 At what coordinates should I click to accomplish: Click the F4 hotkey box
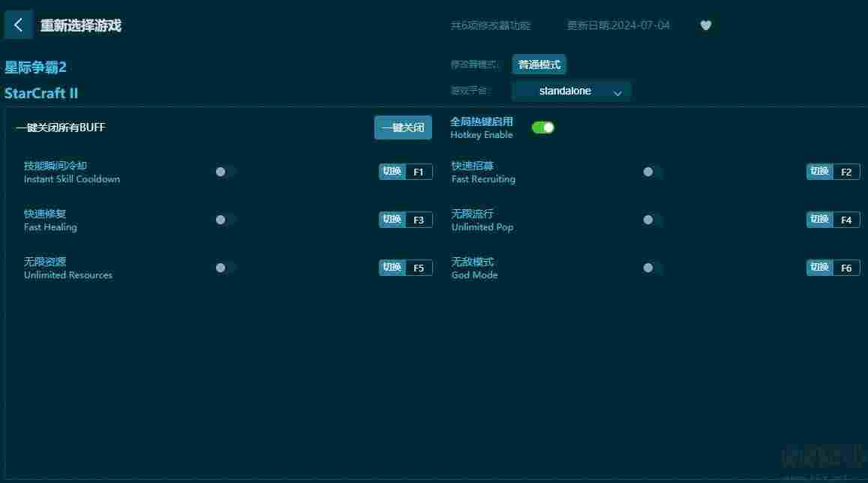coord(845,220)
